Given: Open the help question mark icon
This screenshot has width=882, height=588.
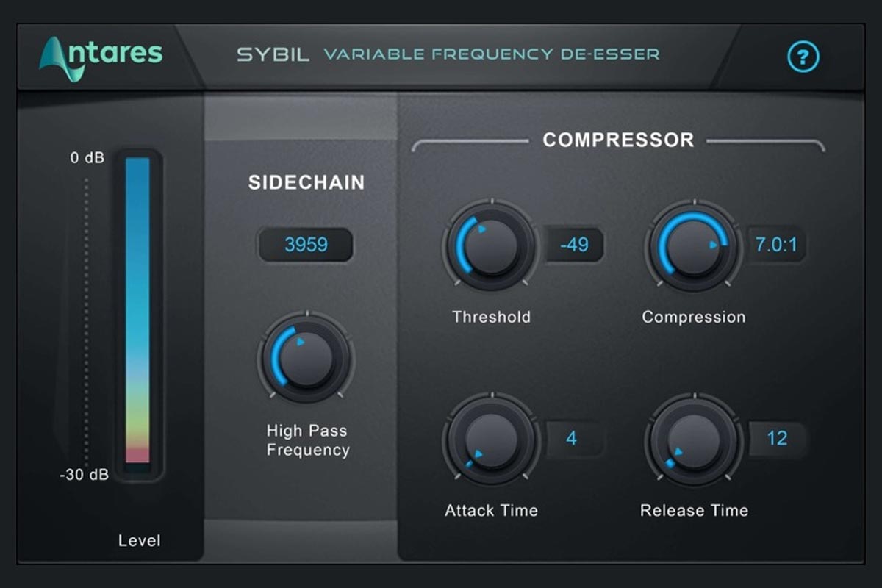Looking at the screenshot, I should [803, 56].
